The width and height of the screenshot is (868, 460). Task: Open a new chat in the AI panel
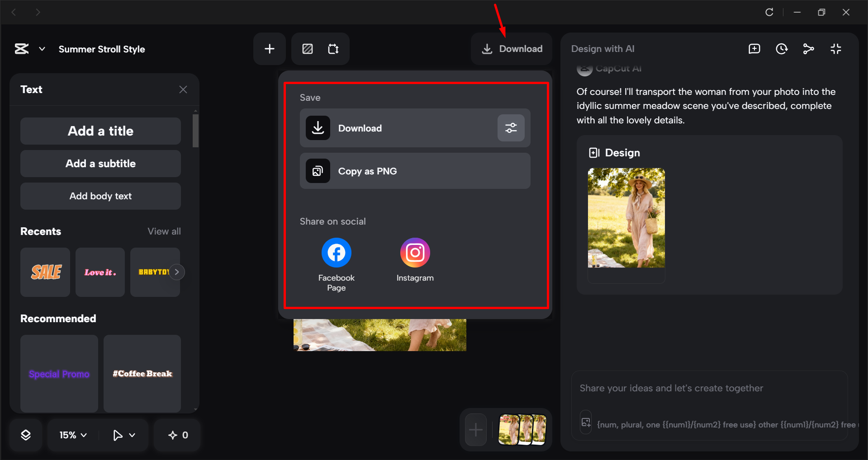coord(754,48)
